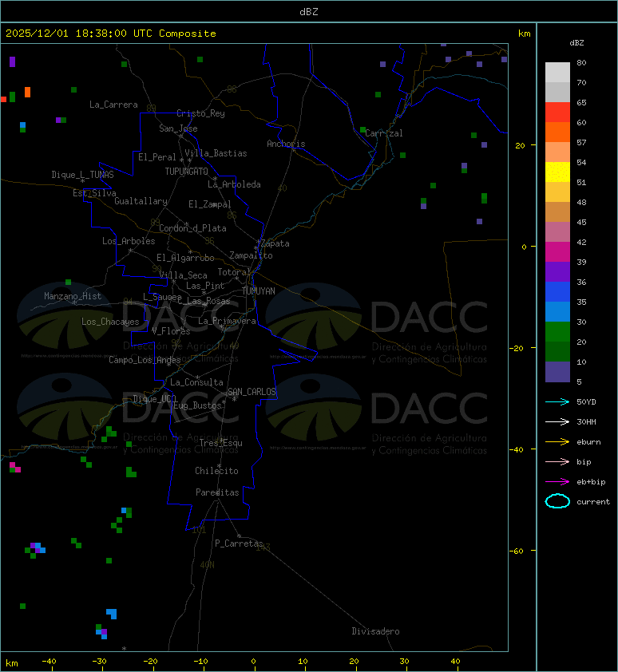Click the orange radar echo cell at upper left
The image size is (618, 672).
(x=27, y=92)
